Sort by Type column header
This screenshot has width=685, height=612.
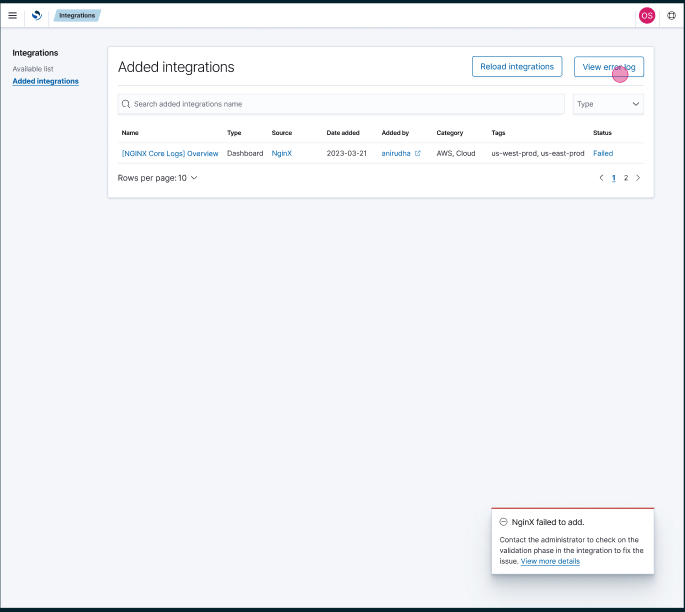click(234, 133)
